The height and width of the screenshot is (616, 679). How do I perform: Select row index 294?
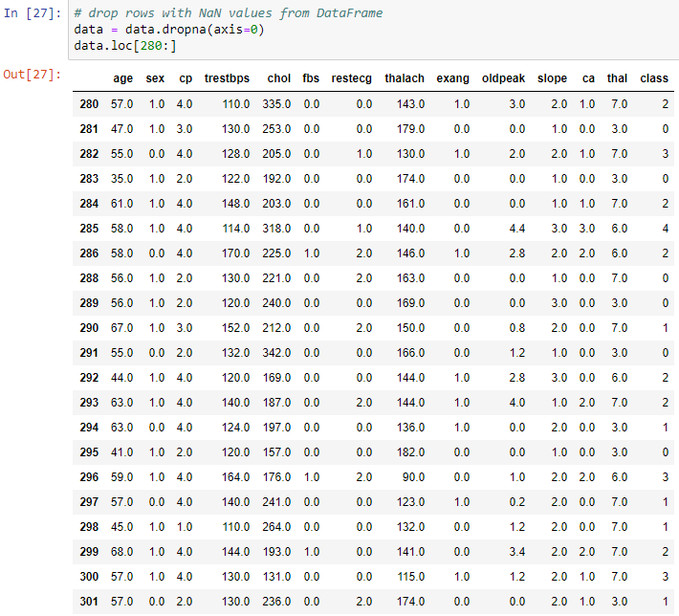[89, 428]
